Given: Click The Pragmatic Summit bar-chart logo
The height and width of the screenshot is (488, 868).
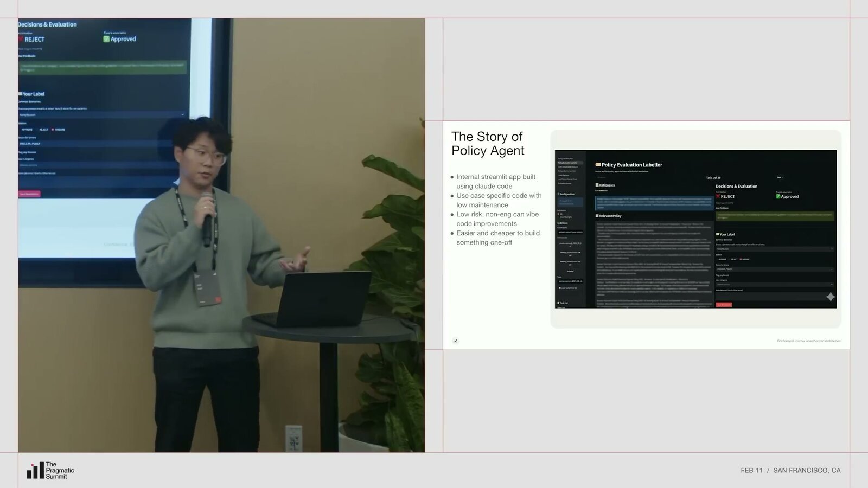Looking at the screenshot, I should [35, 471].
